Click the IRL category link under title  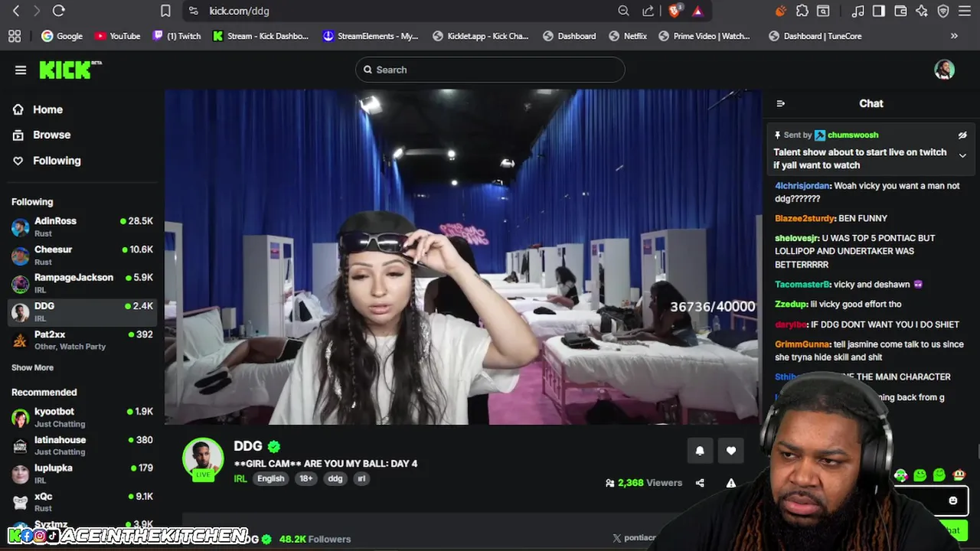coord(240,479)
